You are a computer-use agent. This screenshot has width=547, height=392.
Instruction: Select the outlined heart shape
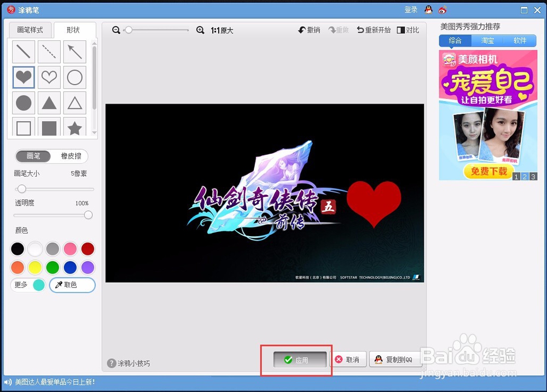click(x=49, y=77)
